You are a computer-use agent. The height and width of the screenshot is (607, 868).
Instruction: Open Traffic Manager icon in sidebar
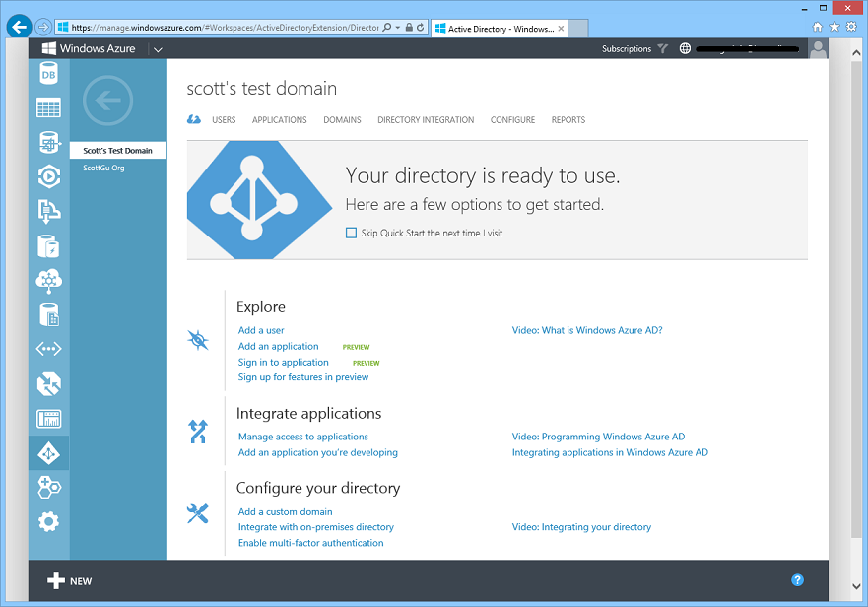point(48,384)
